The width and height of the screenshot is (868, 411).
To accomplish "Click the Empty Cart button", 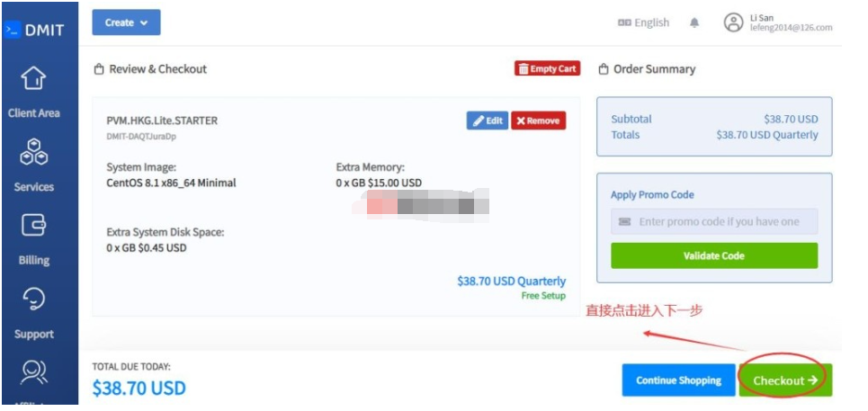I will [x=547, y=69].
